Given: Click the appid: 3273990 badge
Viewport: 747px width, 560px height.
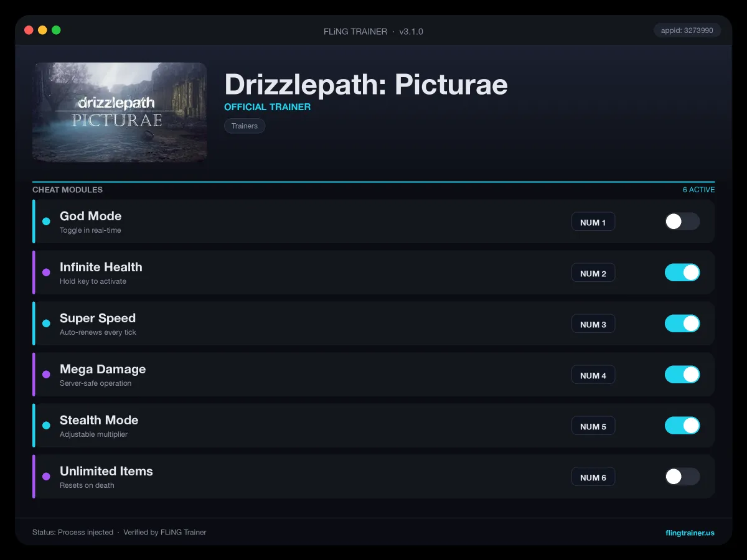Looking at the screenshot, I should [x=687, y=30].
